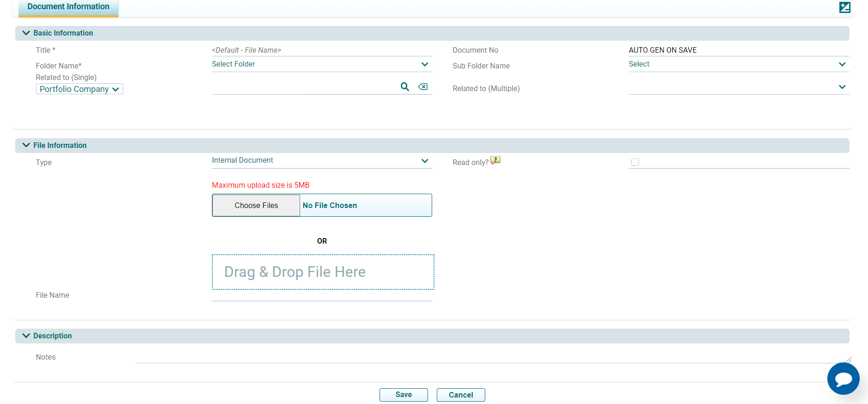Click the Read only help icon
Viewport: 868px width, 404px height.
pyautogui.click(x=495, y=160)
